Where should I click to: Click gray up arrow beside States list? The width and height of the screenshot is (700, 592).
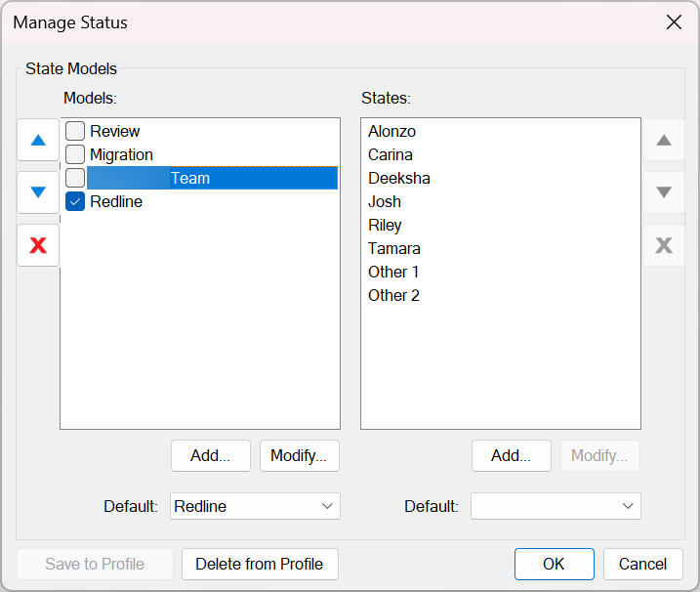point(664,141)
